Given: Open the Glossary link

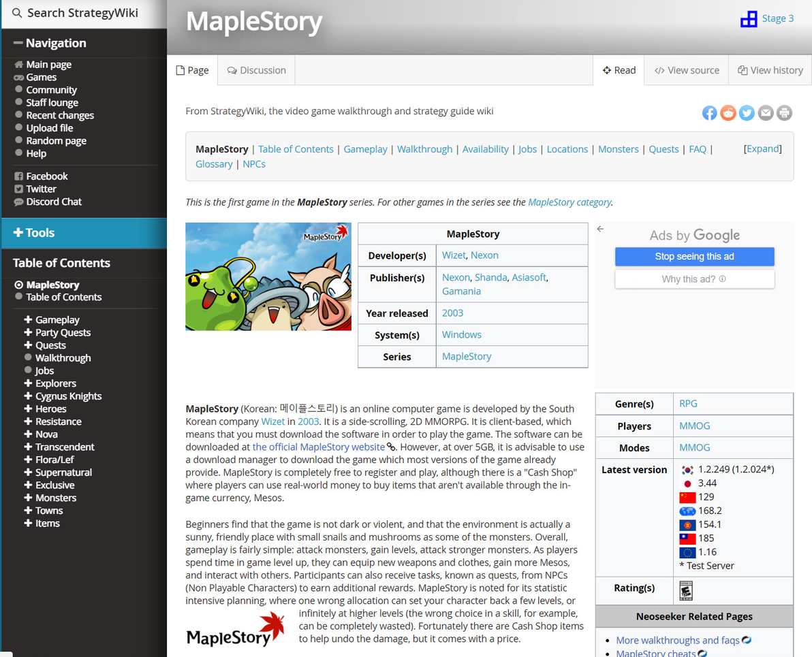Looking at the screenshot, I should (x=214, y=164).
